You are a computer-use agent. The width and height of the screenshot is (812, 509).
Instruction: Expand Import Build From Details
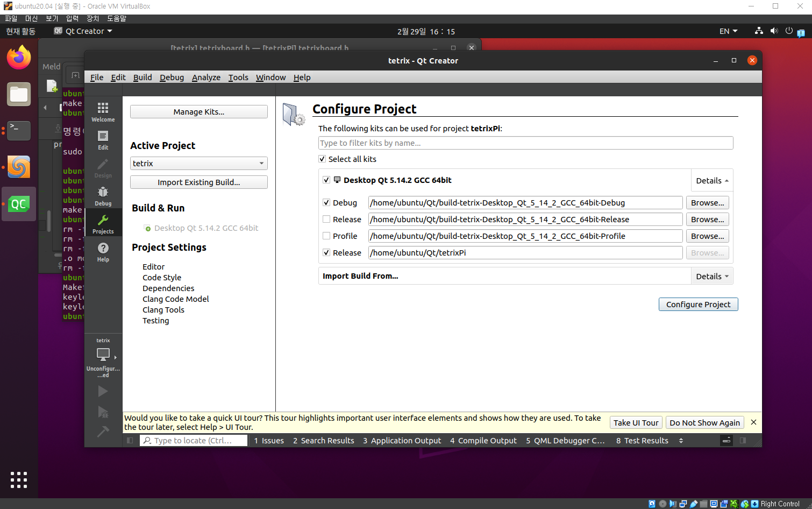click(712, 276)
